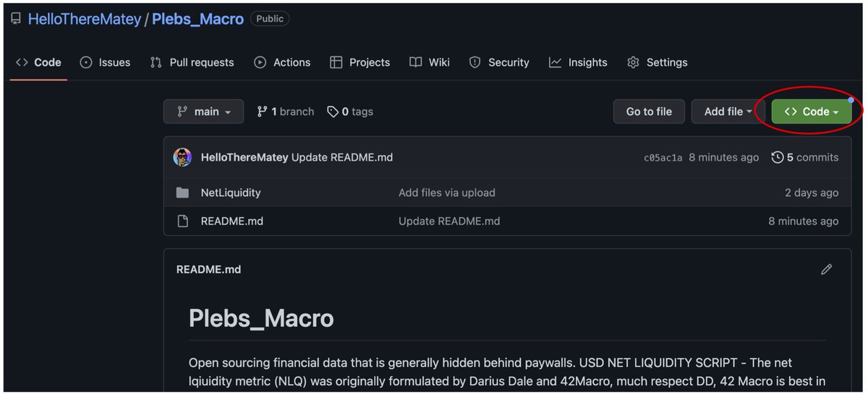View the 5 commits history
This screenshot has width=868, height=398.
tap(805, 157)
